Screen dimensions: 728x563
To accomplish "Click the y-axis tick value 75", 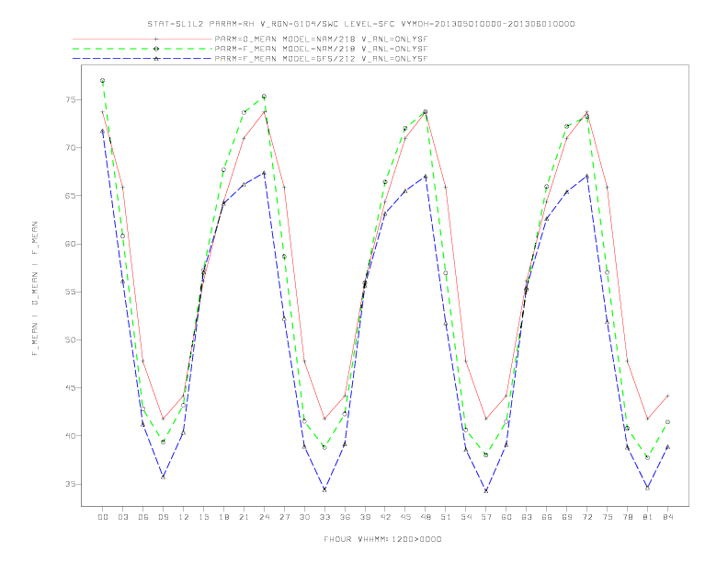I will pyautogui.click(x=70, y=100).
